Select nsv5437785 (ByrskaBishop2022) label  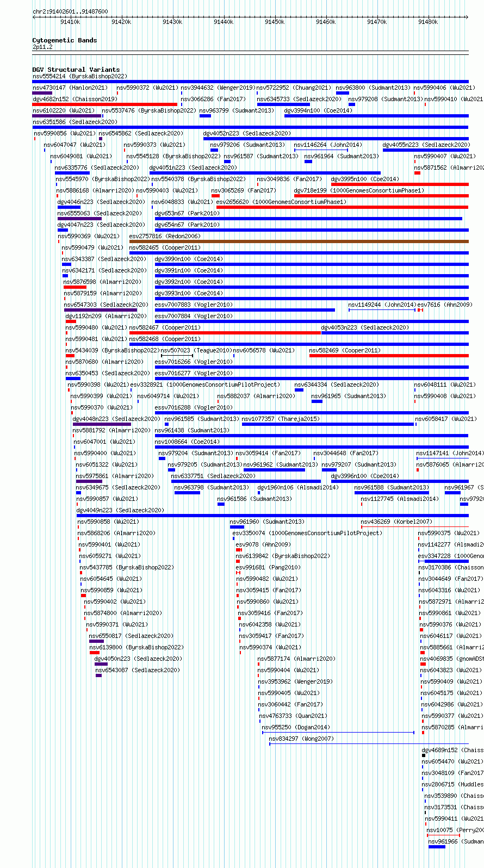click(127, 567)
